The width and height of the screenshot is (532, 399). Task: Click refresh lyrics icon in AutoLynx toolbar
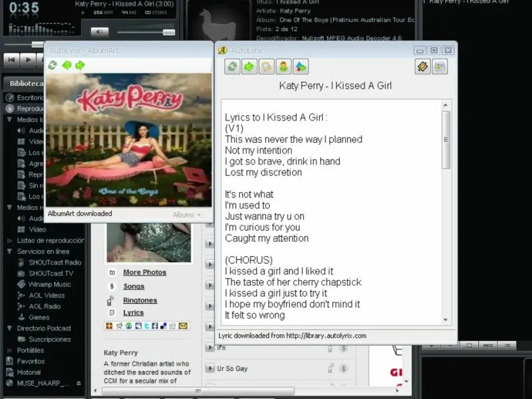point(232,66)
